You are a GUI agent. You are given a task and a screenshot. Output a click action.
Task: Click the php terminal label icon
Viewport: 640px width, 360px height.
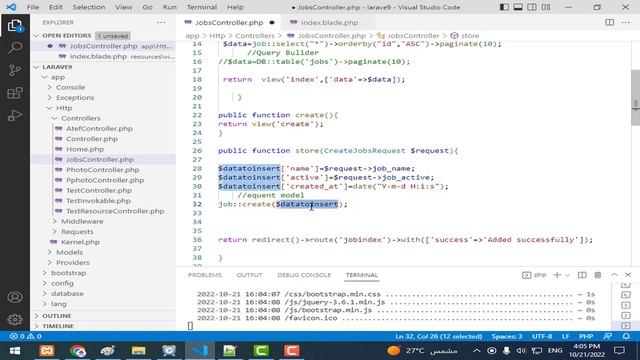click(534, 275)
